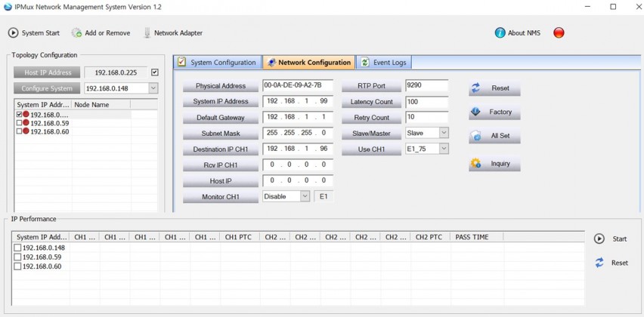Click the Factory button icon
This screenshot has width=644, height=317.
tap(475, 112)
